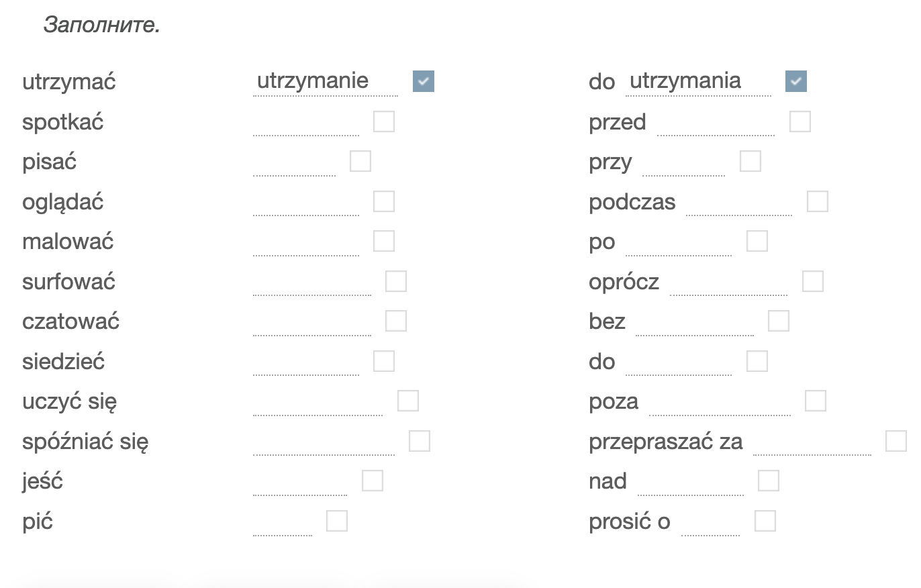Select the blank field beside oglądać
The height and width of the screenshot is (588, 921).
[x=306, y=202]
